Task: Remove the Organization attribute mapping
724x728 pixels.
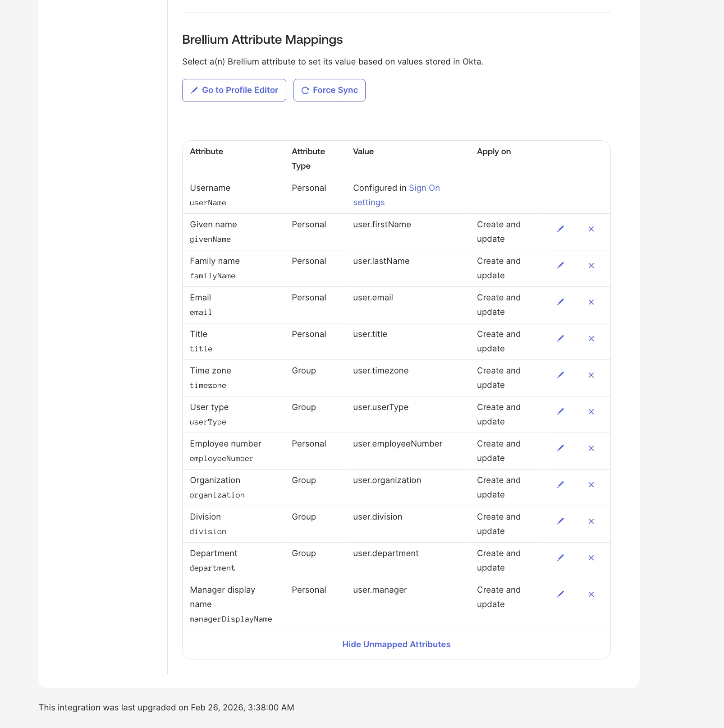Action: tap(591, 484)
